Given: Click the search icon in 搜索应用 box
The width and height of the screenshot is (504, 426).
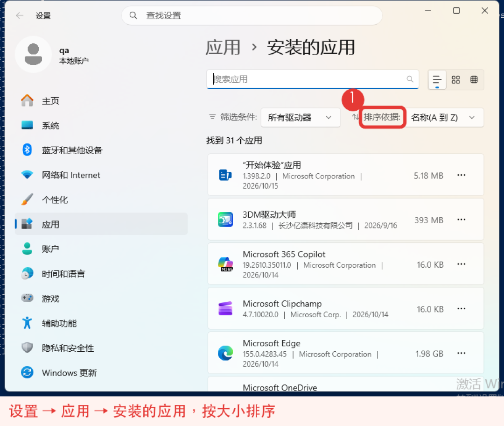Looking at the screenshot, I should tap(410, 79).
